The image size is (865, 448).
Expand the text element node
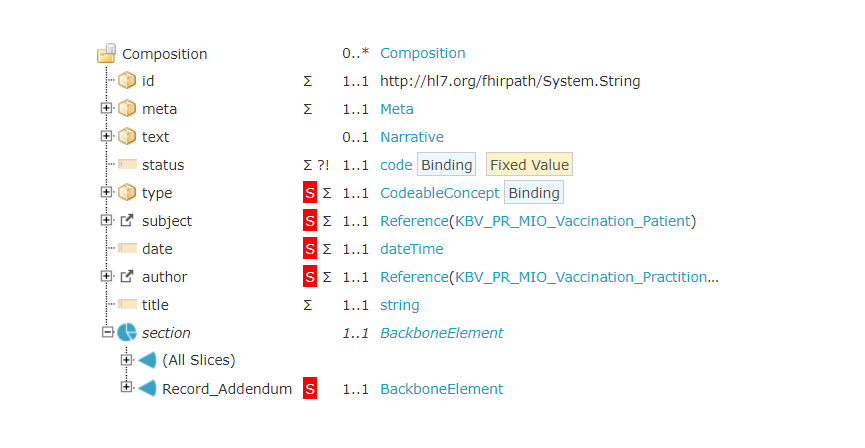click(x=106, y=136)
